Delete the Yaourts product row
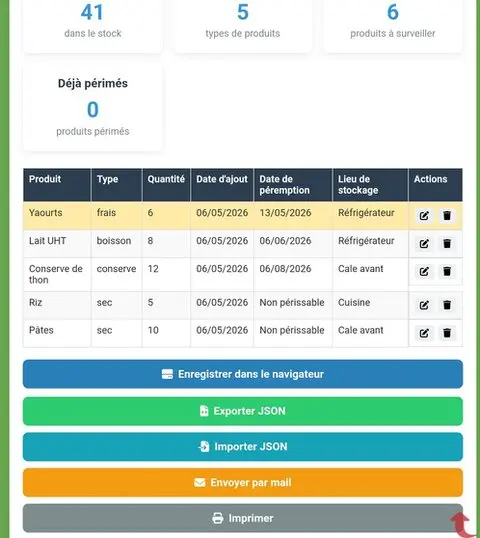480x538 pixels. (447, 216)
